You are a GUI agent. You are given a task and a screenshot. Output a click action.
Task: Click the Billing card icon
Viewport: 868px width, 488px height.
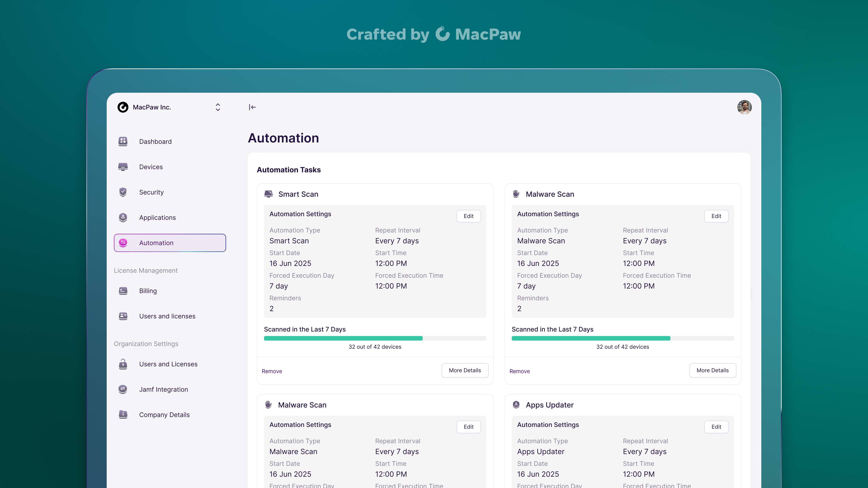[123, 291]
